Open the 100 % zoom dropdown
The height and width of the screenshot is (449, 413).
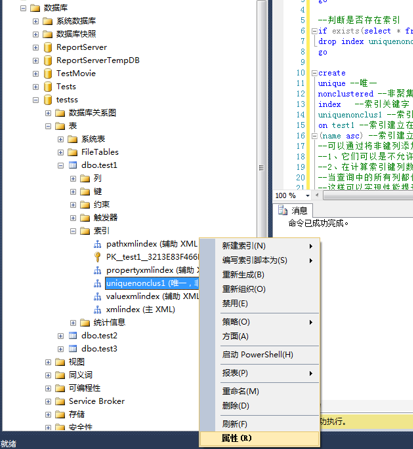(x=307, y=196)
